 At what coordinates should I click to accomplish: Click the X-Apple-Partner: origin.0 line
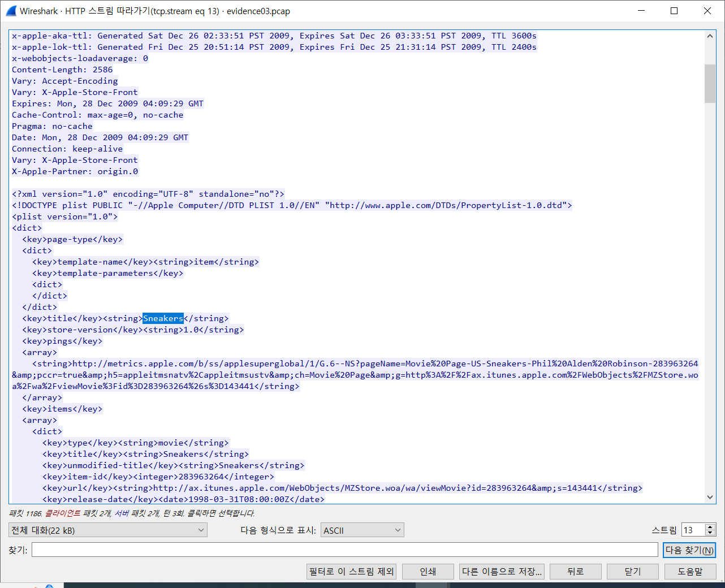(x=75, y=171)
